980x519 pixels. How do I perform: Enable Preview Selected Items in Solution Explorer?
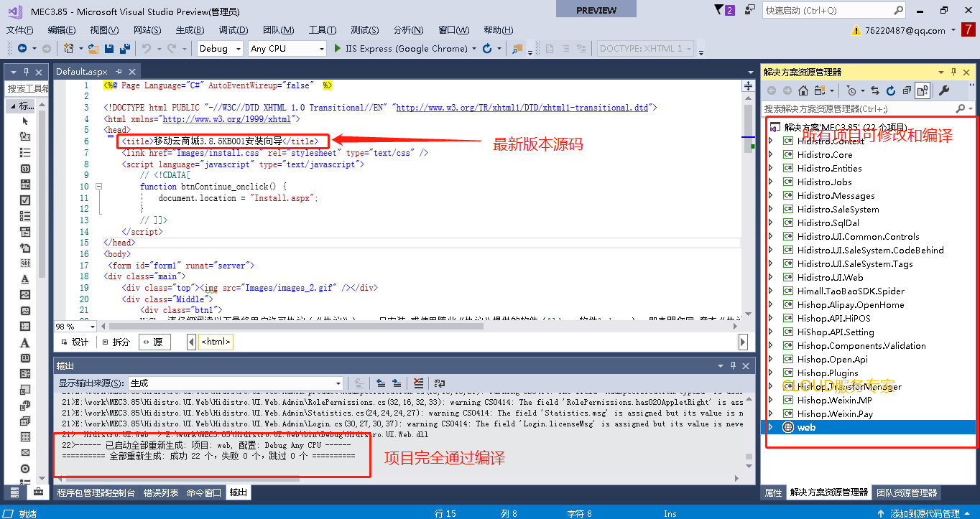[x=922, y=90]
